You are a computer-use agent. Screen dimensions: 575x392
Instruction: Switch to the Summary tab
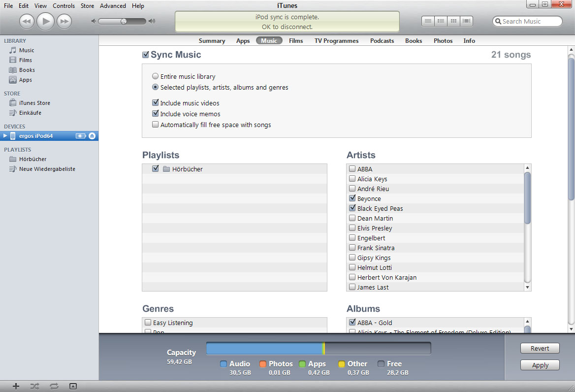[x=212, y=41]
